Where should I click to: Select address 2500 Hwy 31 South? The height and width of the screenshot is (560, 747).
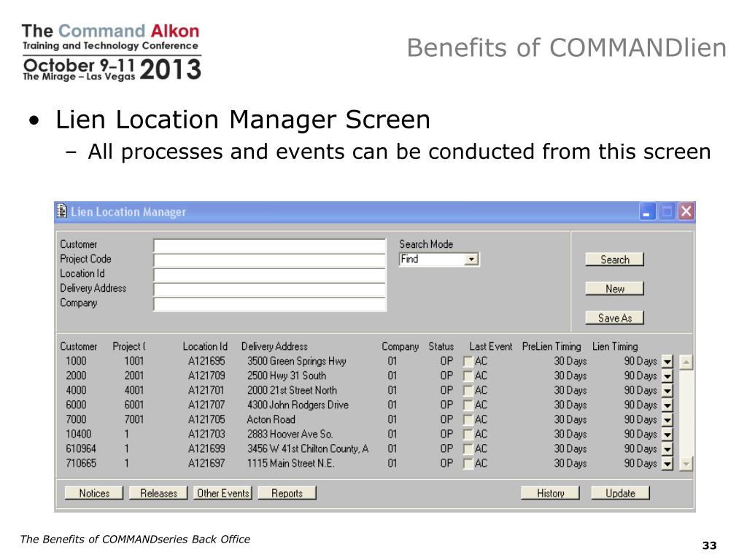coord(286,376)
